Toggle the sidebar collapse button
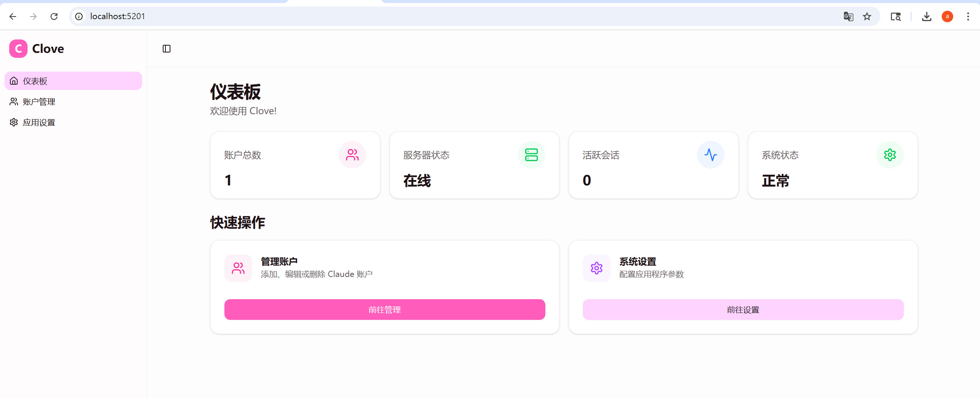Screen dimensions: 980x398 click(167, 49)
